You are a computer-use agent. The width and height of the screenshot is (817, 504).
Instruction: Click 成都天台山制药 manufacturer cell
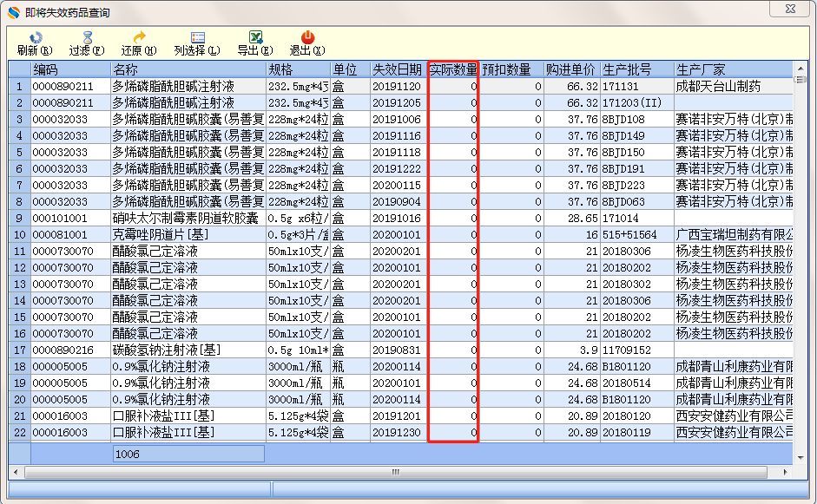click(x=734, y=87)
